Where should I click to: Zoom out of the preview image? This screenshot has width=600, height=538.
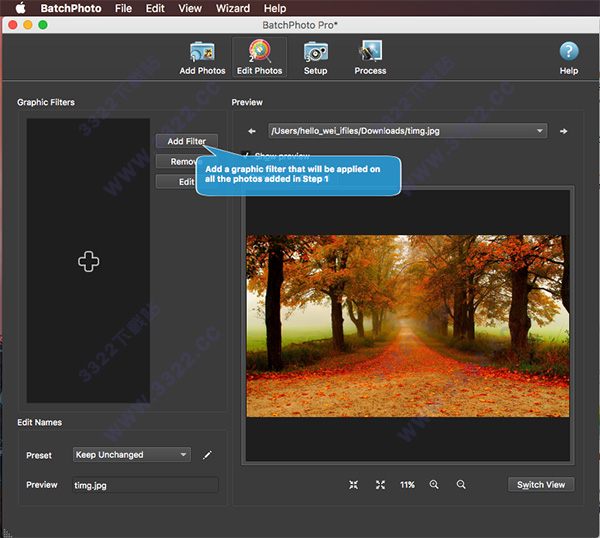(x=461, y=485)
